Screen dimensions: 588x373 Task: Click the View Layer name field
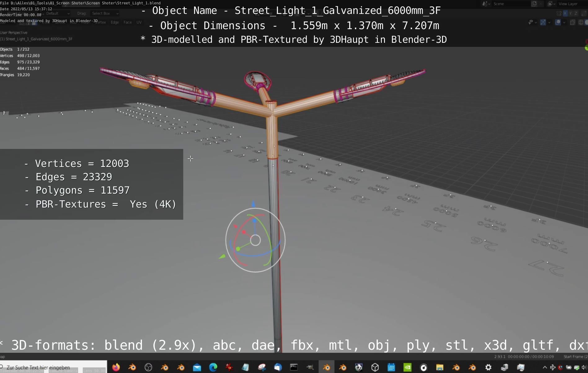(x=572, y=4)
